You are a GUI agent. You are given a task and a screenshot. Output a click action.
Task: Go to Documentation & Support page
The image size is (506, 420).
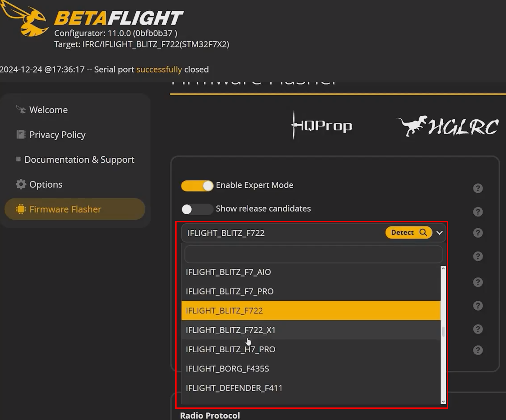tap(79, 160)
